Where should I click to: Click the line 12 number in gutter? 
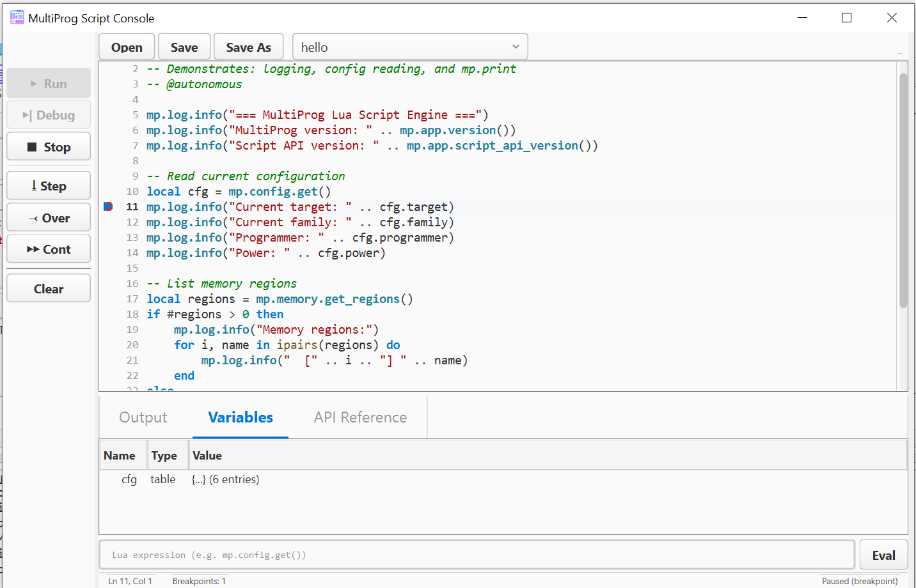pyautogui.click(x=132, y=222)
